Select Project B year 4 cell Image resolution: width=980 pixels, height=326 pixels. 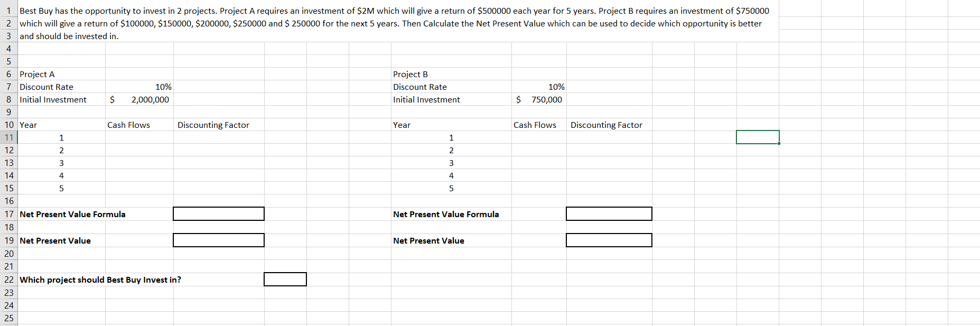point(451,175)
